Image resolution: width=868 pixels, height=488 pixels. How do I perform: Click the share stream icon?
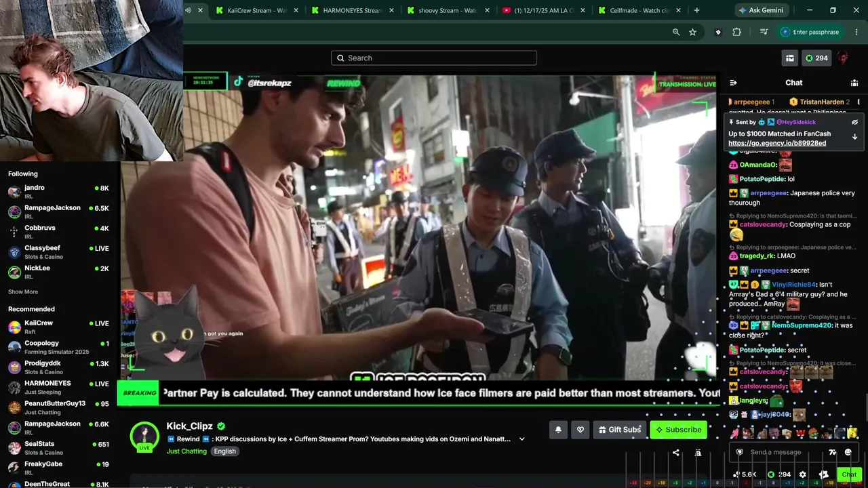coord(675,453)
